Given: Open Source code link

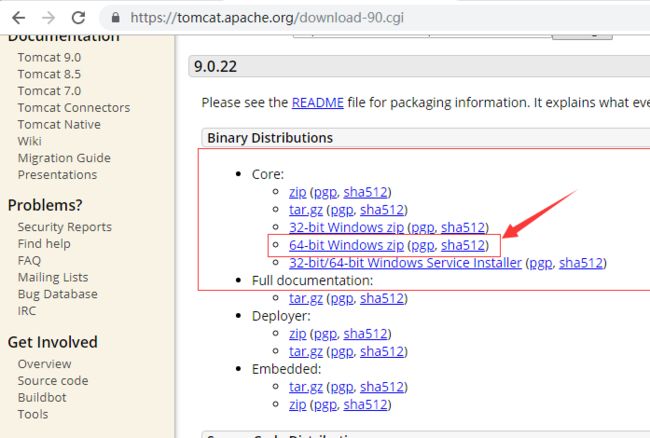Looking at the screenshot, I should tap(53, 381).
